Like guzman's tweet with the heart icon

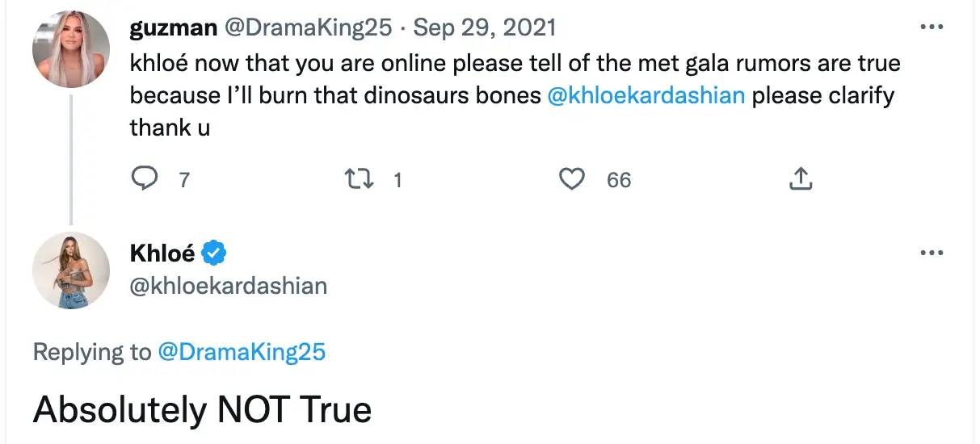(572, 179)
